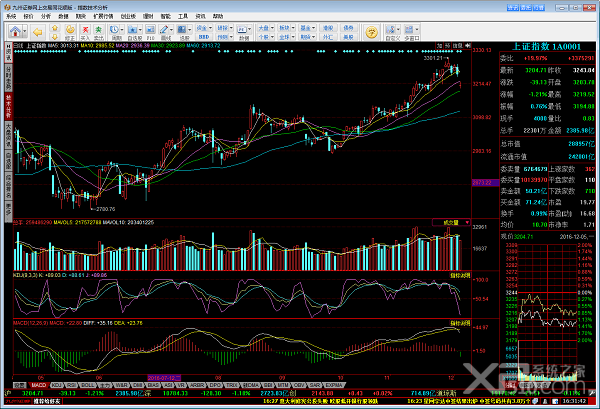600x409 pixels.
Task: Open the 报价 menu
Action: [28, 16]
